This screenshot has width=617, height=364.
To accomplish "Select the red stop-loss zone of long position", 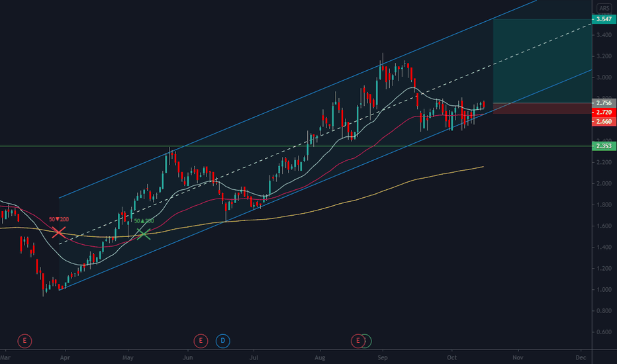I will coord(542,109).
